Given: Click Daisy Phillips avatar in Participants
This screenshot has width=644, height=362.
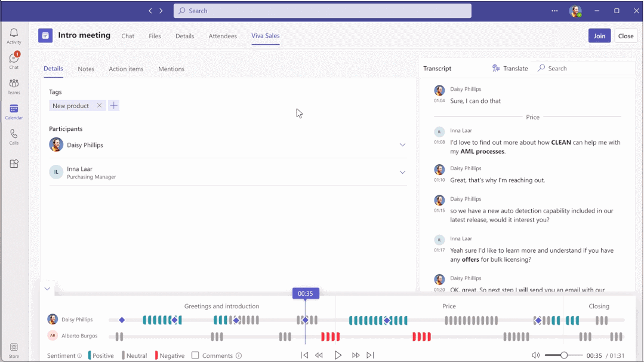Looking at the screenshot, I should [x=56, y=145].
